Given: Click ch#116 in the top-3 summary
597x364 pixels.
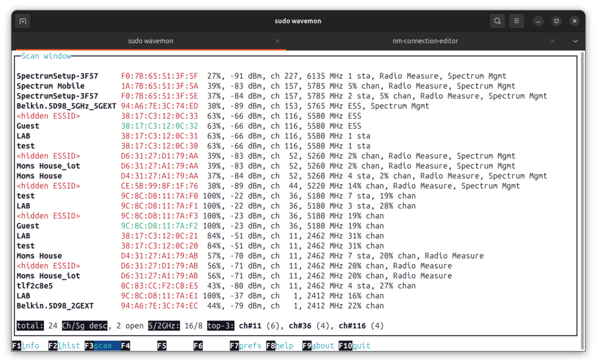Looking at the screenshot, I should [352, 326].
